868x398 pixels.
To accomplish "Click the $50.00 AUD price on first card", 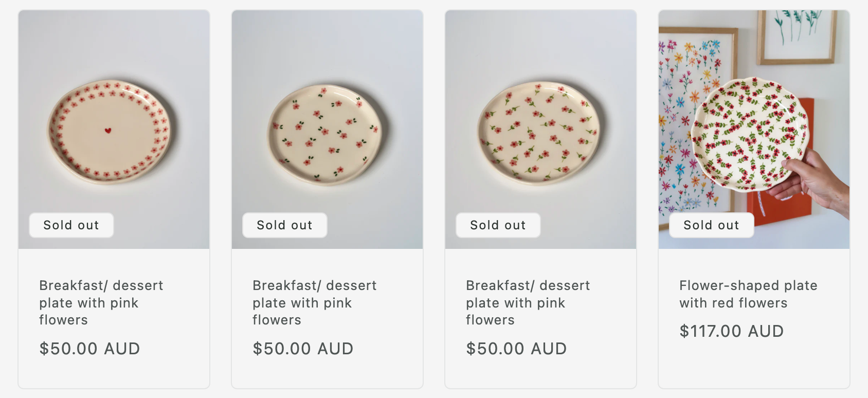I will tap(89, 349).
